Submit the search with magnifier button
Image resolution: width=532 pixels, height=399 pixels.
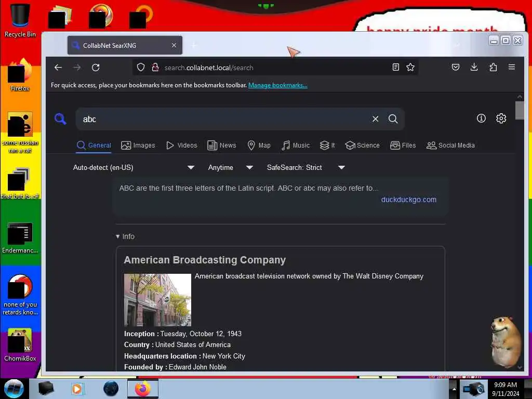pyautogui.click(x=393, y=119)
